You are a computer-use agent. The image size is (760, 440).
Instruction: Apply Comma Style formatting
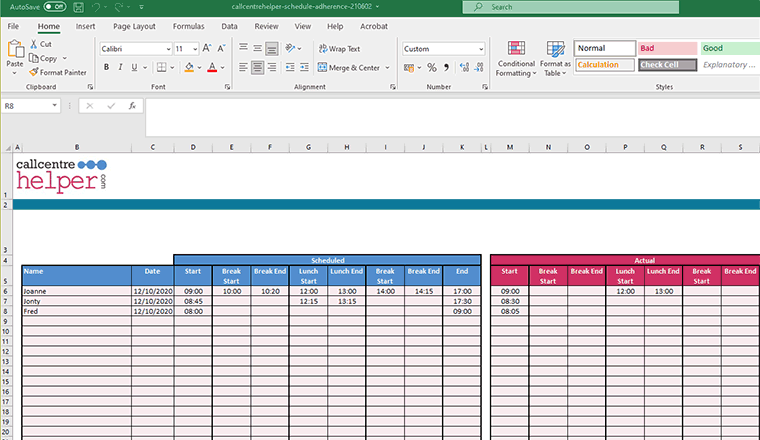tap(446, 68)
